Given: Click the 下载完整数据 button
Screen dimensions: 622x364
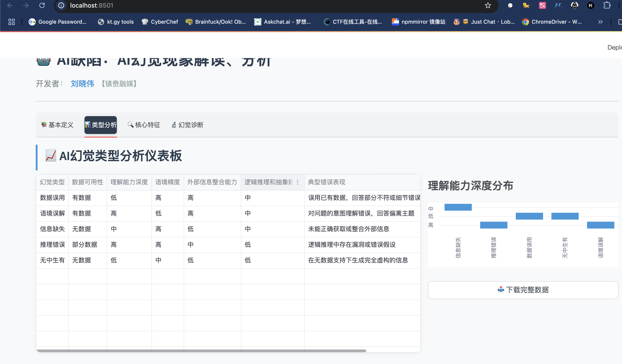Looking at the screenshot, I should (523, 290).
